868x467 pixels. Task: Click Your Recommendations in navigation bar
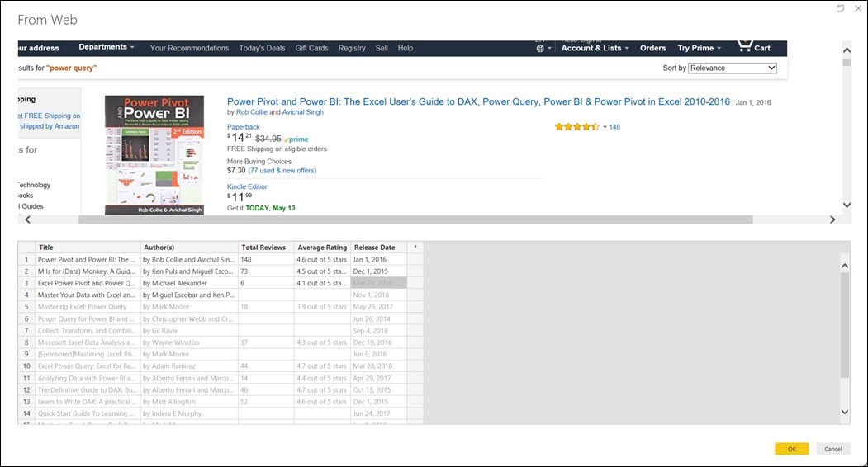189,48
